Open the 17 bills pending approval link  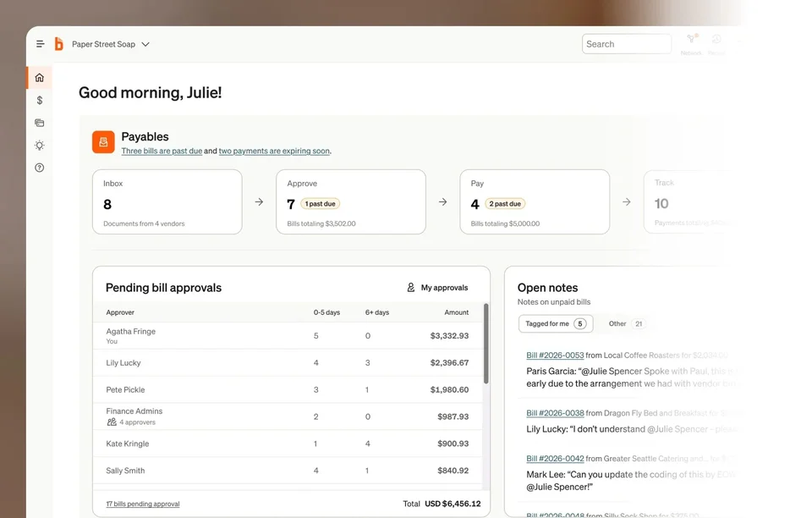(x=143, y=504)
